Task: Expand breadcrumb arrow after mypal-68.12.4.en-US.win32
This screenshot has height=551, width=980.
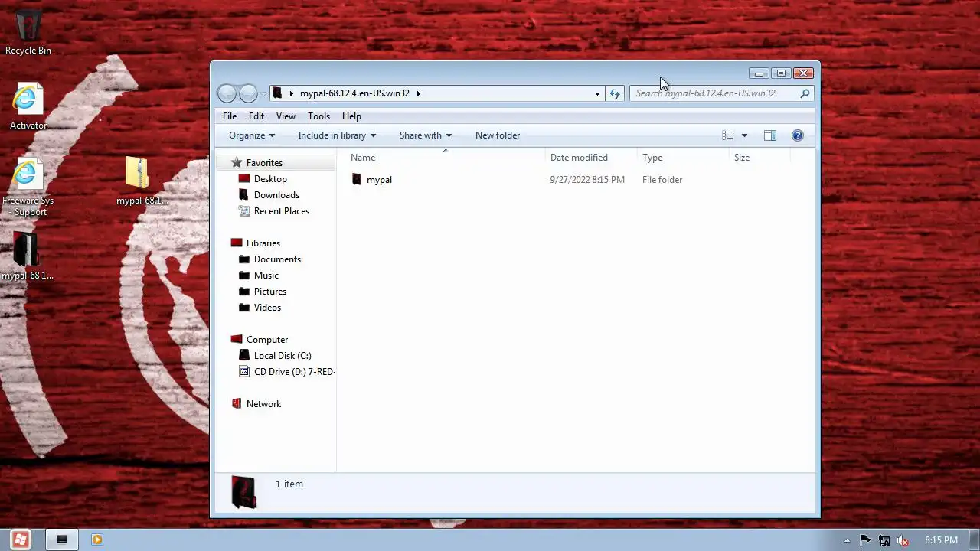Action: tap(418, 93)
